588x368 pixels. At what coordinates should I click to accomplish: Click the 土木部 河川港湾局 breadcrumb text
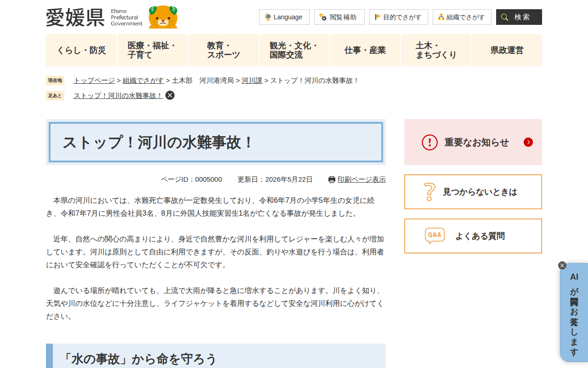coord(203,80)
